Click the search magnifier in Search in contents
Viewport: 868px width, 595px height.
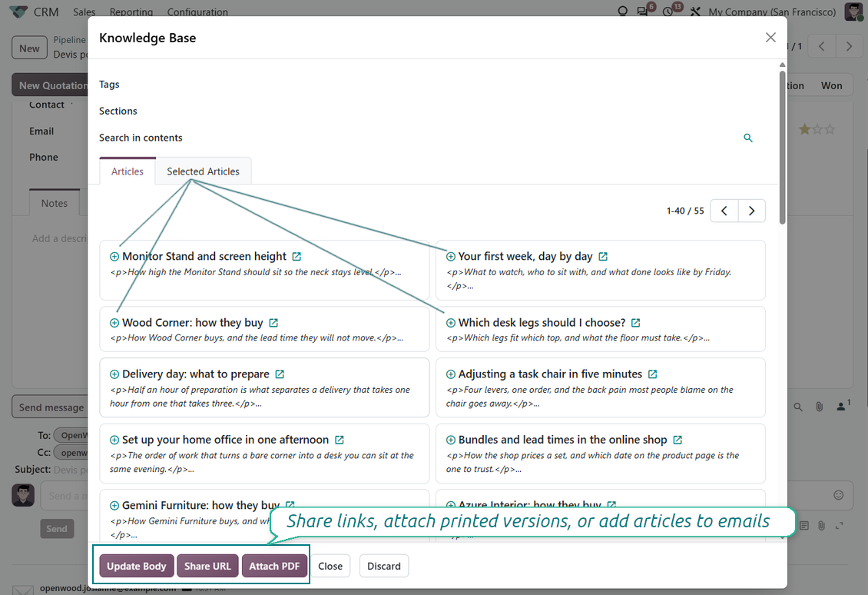pos(748,138)
